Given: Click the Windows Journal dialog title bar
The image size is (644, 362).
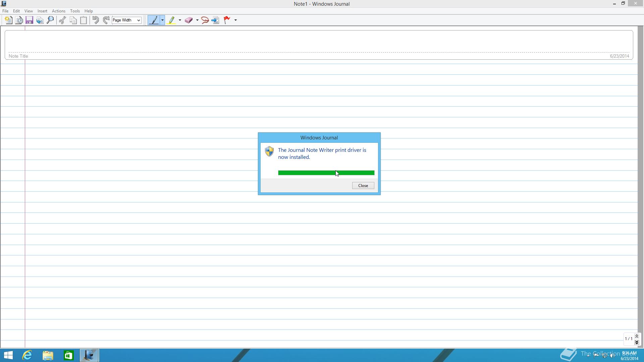Looking at the screenshot, I should [319, 138].
